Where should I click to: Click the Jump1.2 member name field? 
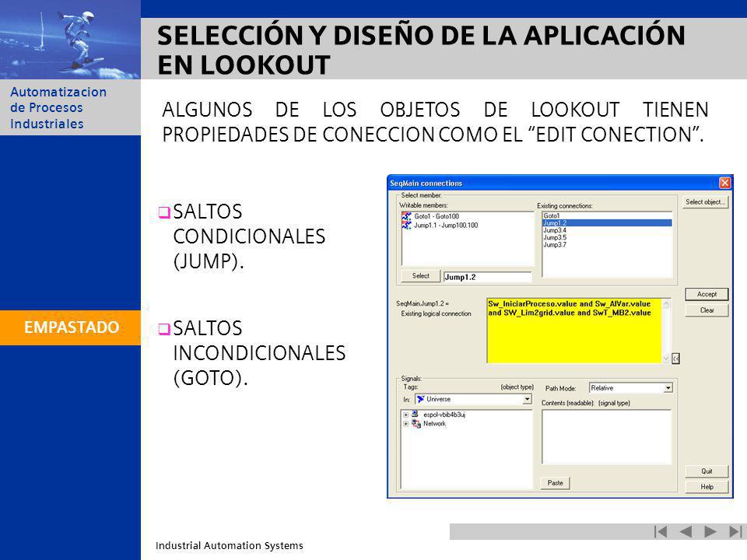click(487, 277)
